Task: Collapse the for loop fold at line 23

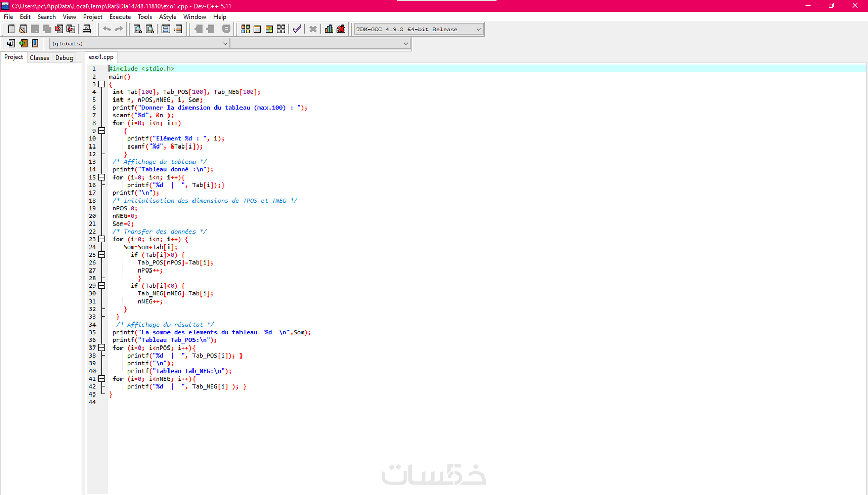Action: coord(102,239)
